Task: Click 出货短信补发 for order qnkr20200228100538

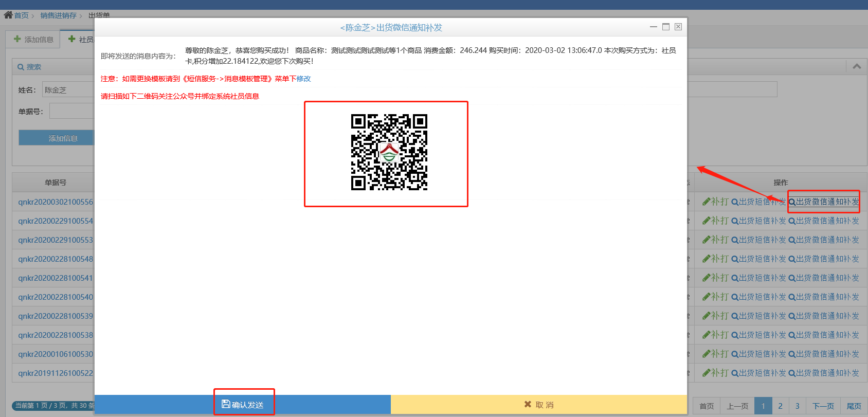Action: pos(758,335)
